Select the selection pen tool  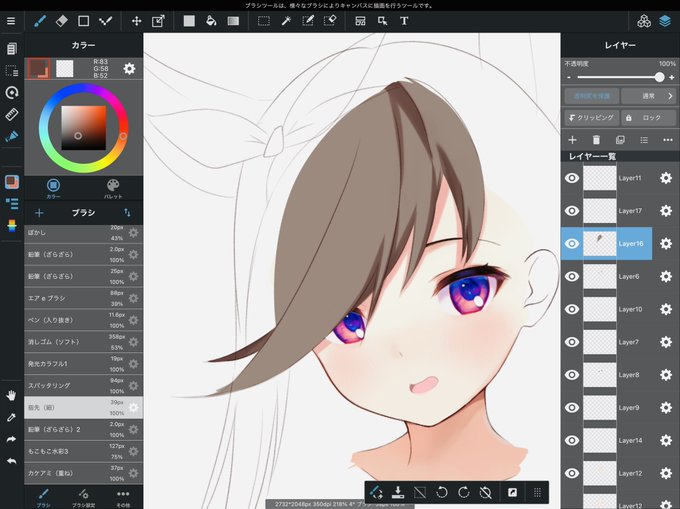308,21
